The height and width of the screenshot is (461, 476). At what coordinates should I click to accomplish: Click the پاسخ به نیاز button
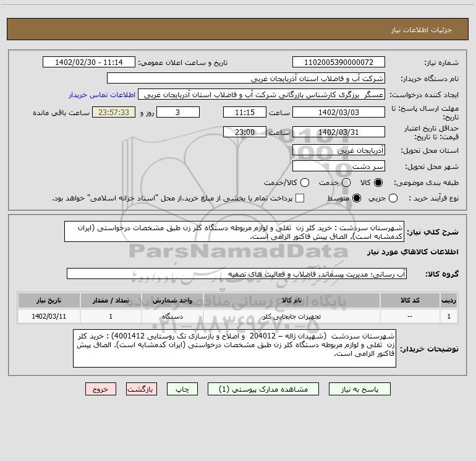point(360,389)
